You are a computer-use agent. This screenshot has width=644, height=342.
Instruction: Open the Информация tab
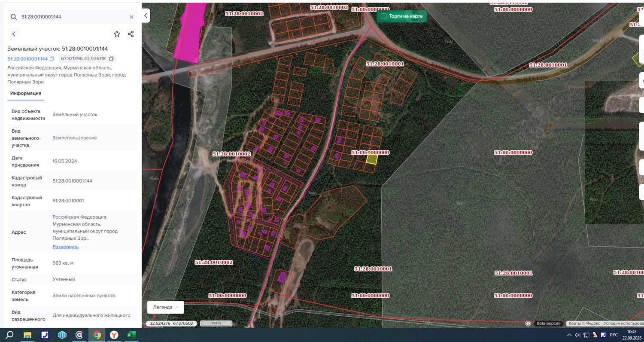[26, 93]
